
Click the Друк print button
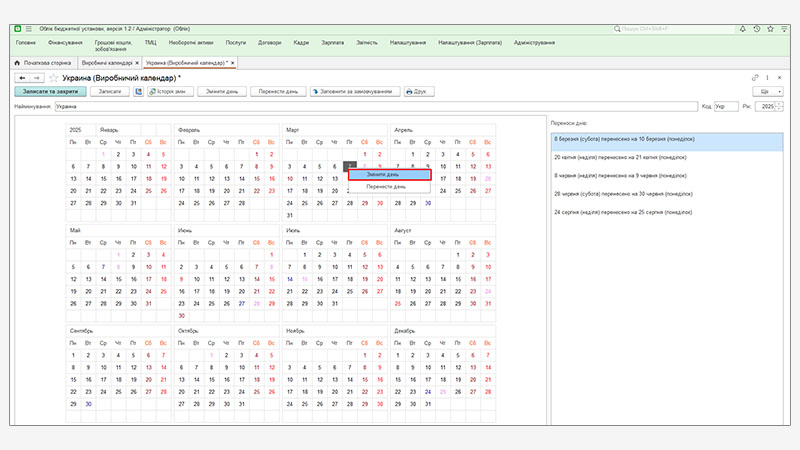pos(416,91)
